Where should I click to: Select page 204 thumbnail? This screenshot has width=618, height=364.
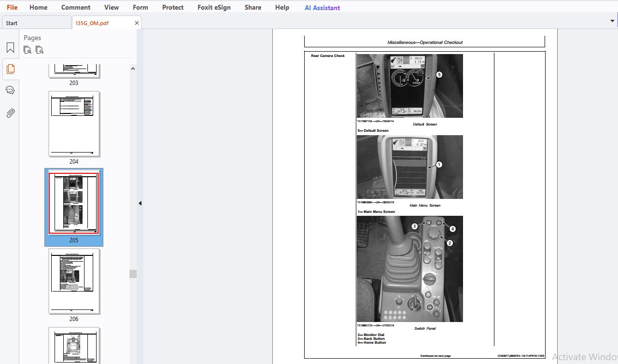point(74,124)
